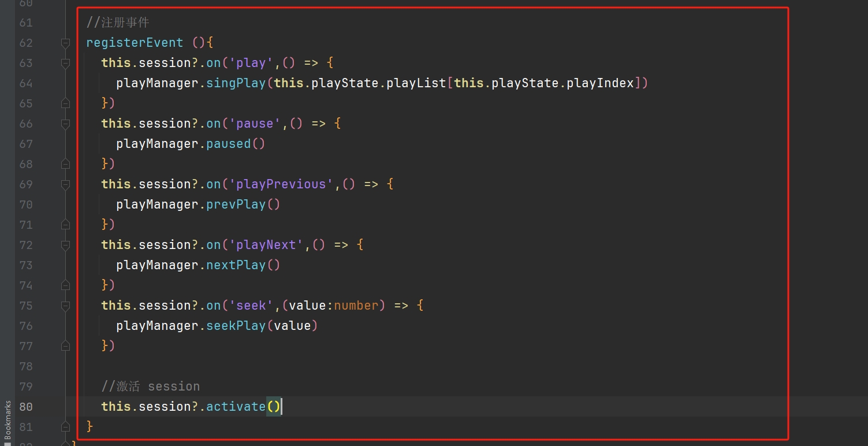The image size is (868, 446).
Task: Click the nextPlay method call
Action: point(236,265)
